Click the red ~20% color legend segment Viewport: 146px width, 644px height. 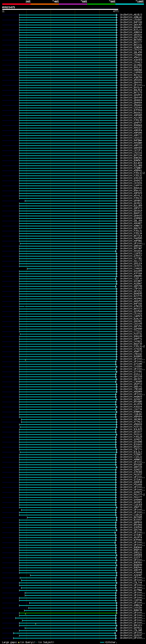tap(16, 4)
